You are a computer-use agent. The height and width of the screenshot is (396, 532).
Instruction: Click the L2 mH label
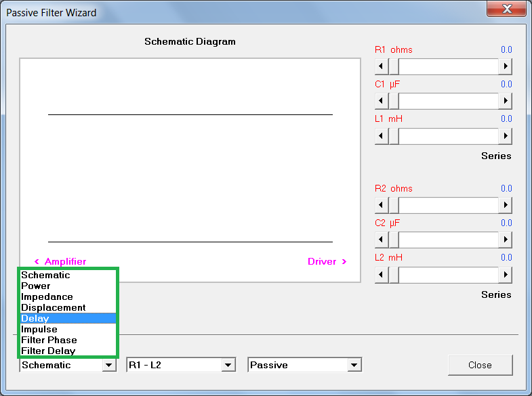[388, 258]
